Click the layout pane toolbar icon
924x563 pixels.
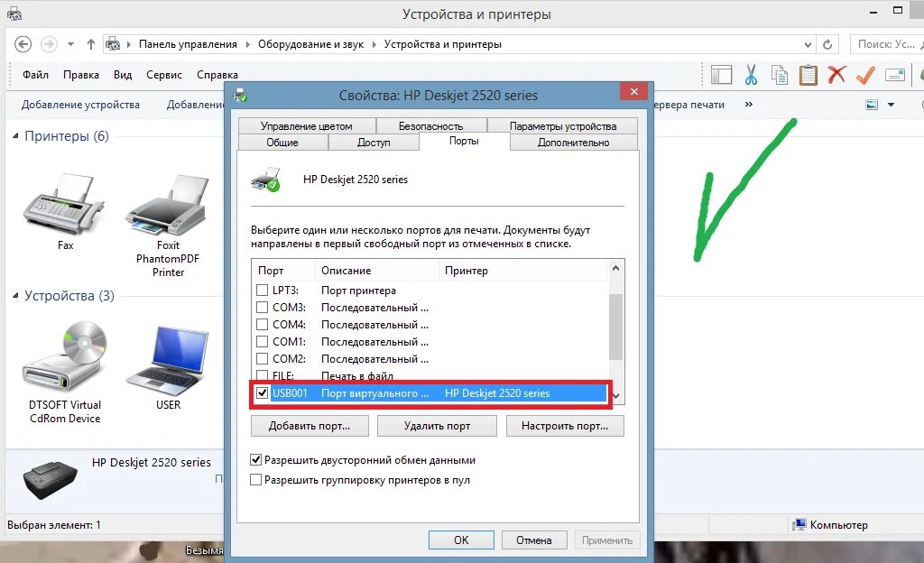click(x=721, y=76)
